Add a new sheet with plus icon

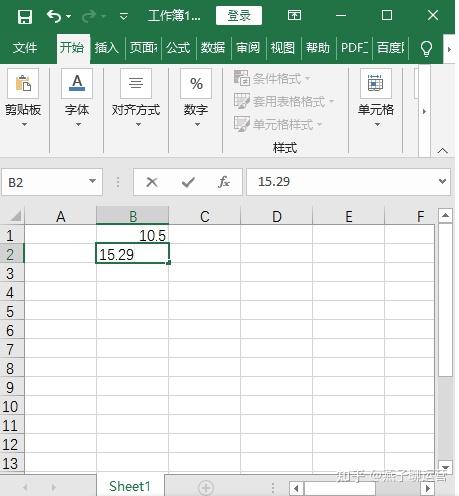click(x=206, y=488)
